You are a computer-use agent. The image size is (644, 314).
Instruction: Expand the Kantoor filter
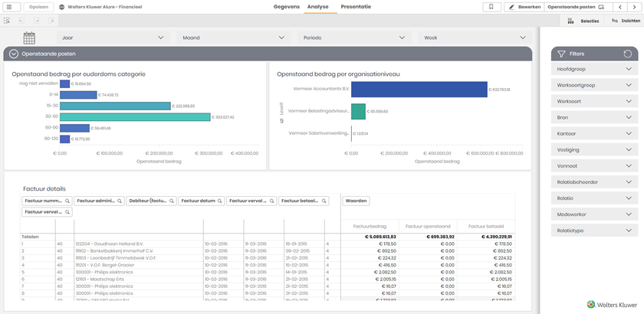594,133
